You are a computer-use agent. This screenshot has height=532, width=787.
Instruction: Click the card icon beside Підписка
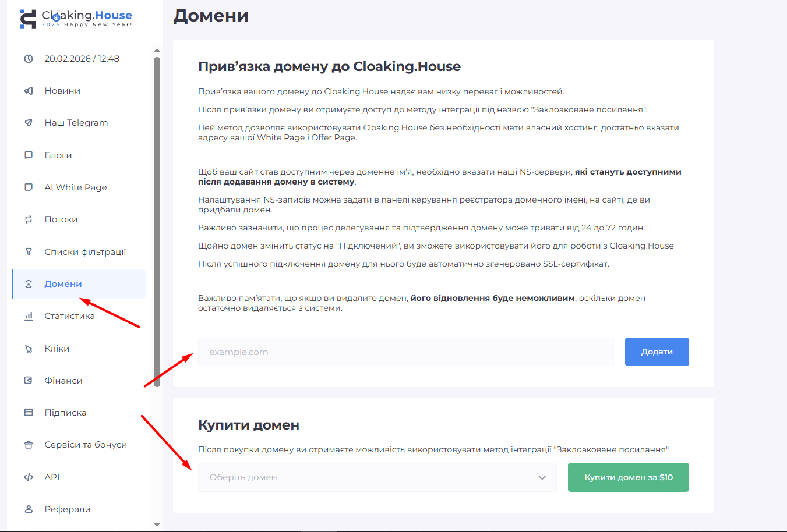point(29,412)
